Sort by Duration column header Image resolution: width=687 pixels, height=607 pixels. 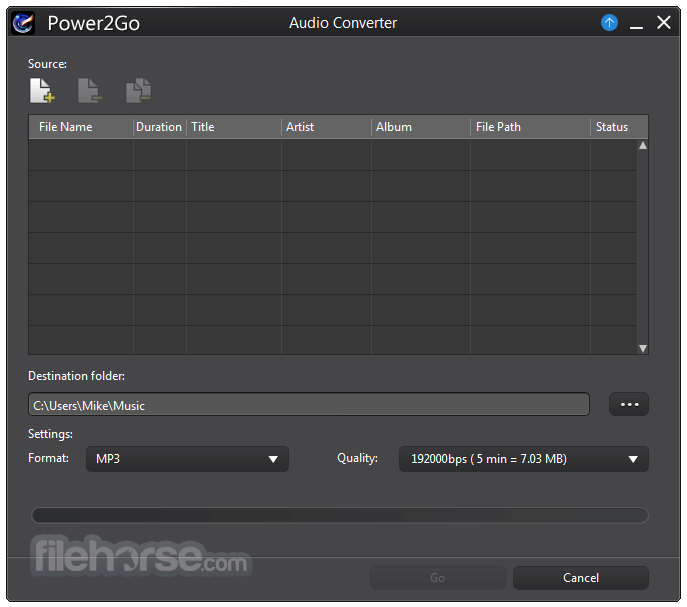tap(159, 127)
